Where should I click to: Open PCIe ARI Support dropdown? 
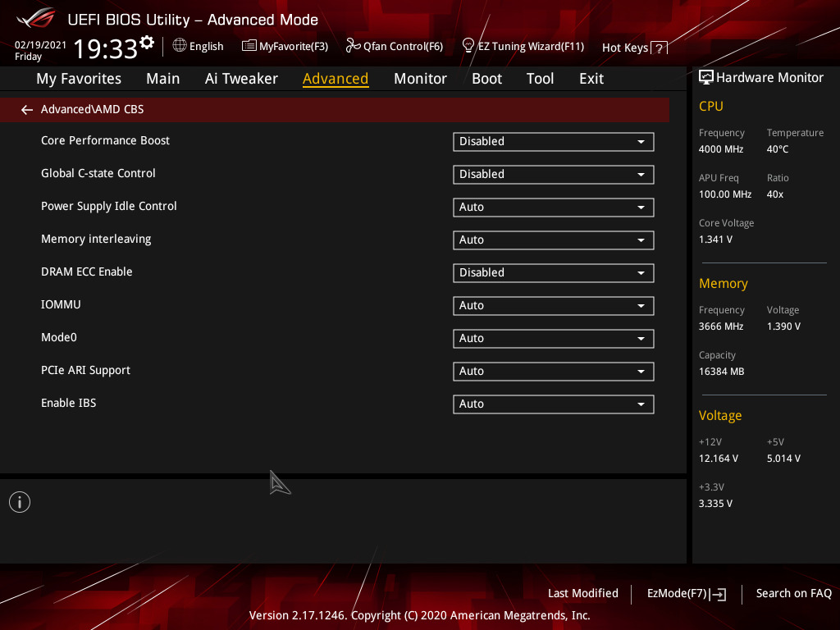(554, 372)
